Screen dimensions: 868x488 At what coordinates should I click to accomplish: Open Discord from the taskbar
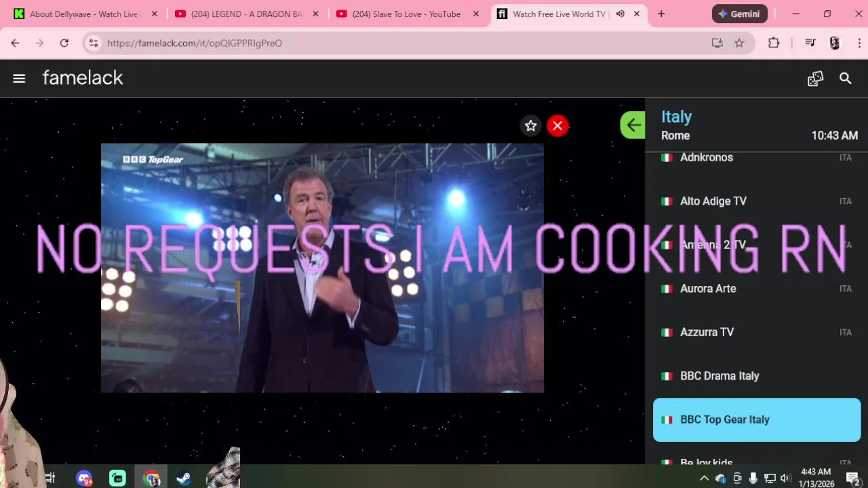click(x=84, y=479)
